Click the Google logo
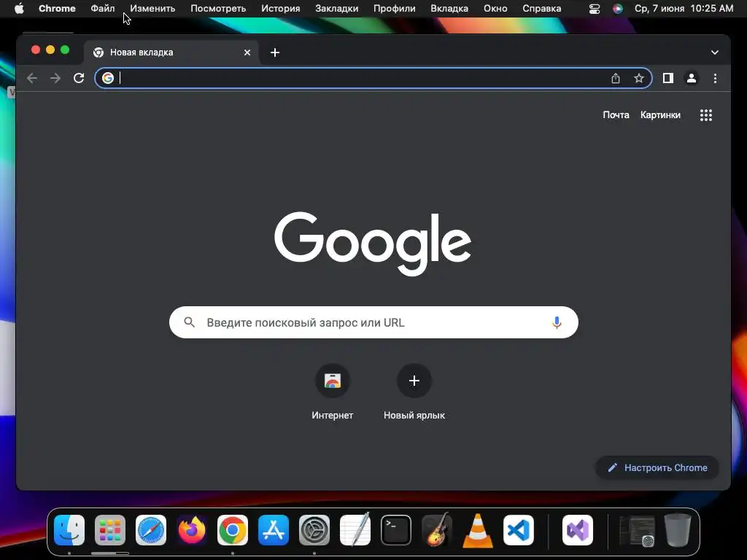This screenshot has width=747, height=560. (373, 244)
